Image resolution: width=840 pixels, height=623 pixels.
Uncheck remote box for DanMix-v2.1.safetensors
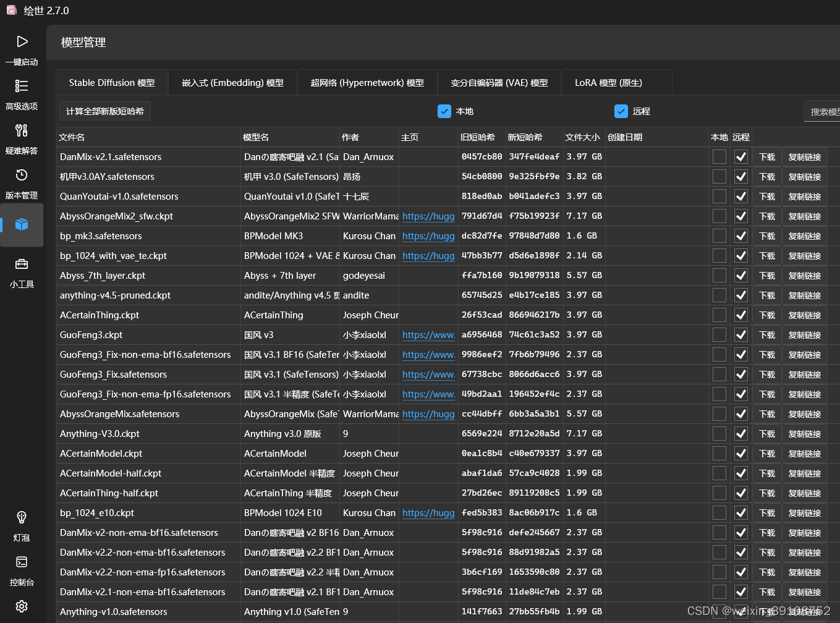point(741,157)
